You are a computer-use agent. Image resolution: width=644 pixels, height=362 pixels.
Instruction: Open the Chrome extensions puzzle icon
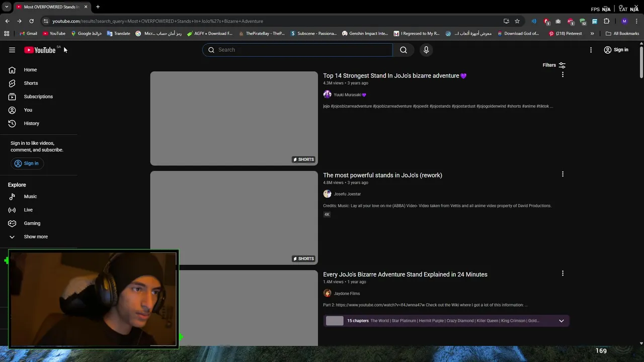[x=607, y=21]
